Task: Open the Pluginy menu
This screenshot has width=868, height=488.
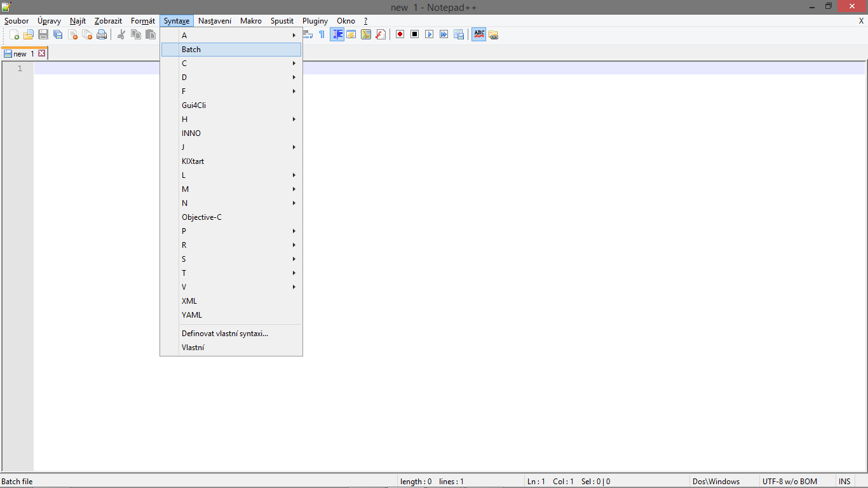Action: click(315, 21)
